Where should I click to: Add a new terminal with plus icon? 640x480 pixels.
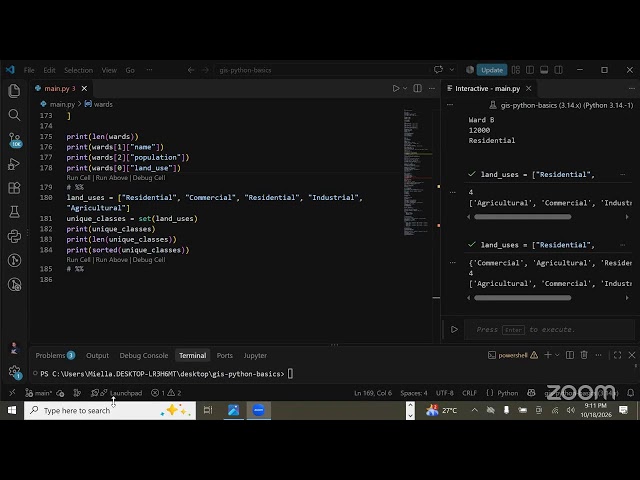click(x=548, y=355)
